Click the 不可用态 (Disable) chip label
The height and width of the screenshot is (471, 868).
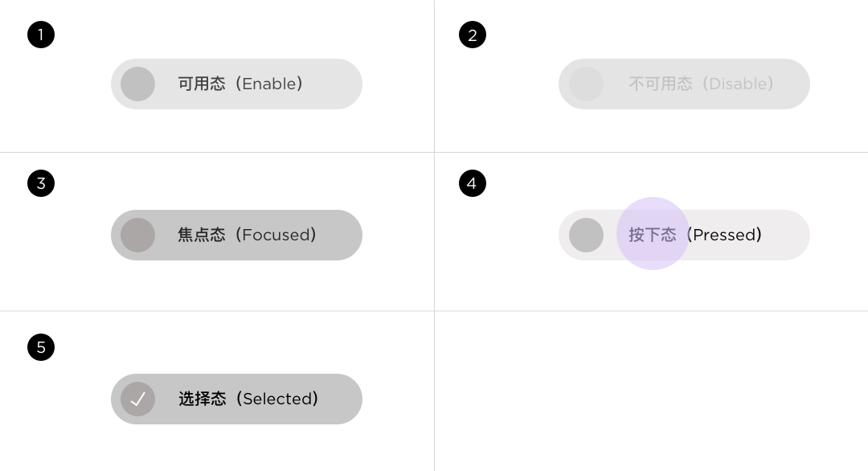[701, 84]
